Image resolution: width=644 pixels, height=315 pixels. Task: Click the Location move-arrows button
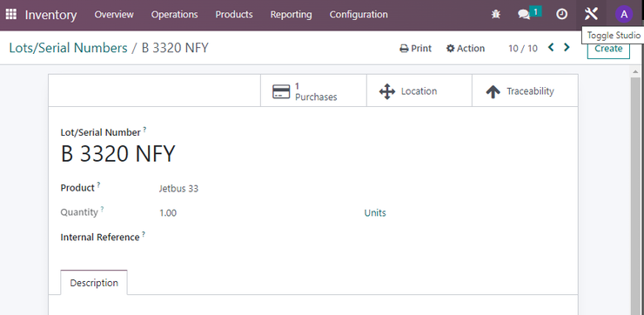419,90
